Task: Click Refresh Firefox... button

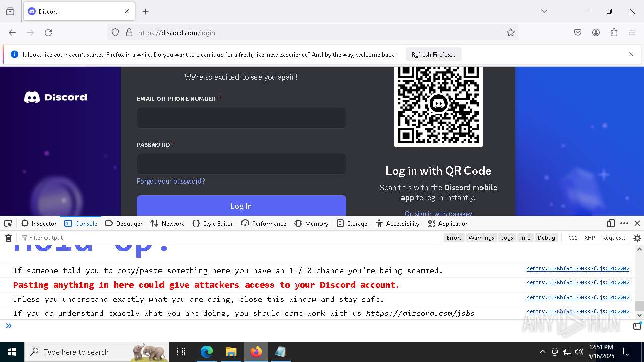Action: (x=433, y=54)
